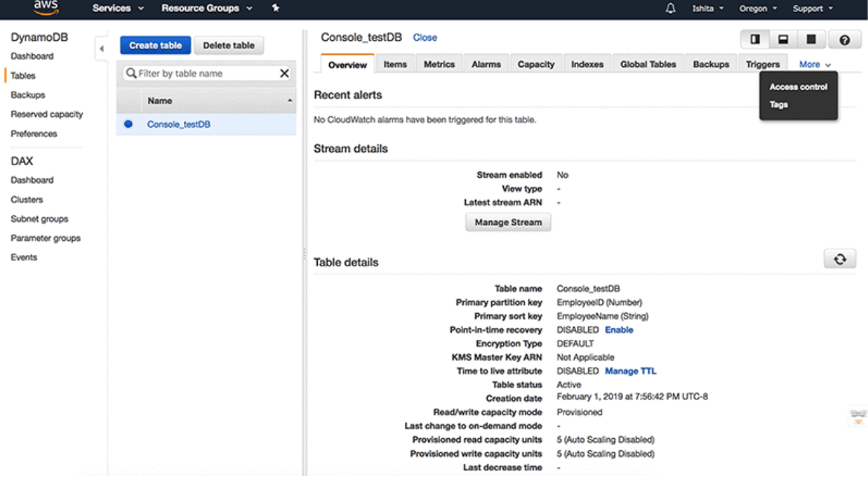This screenshot has height=488, width=868.
Task: Open Reserved capacity in sidebar
Action: pos(46,114)
